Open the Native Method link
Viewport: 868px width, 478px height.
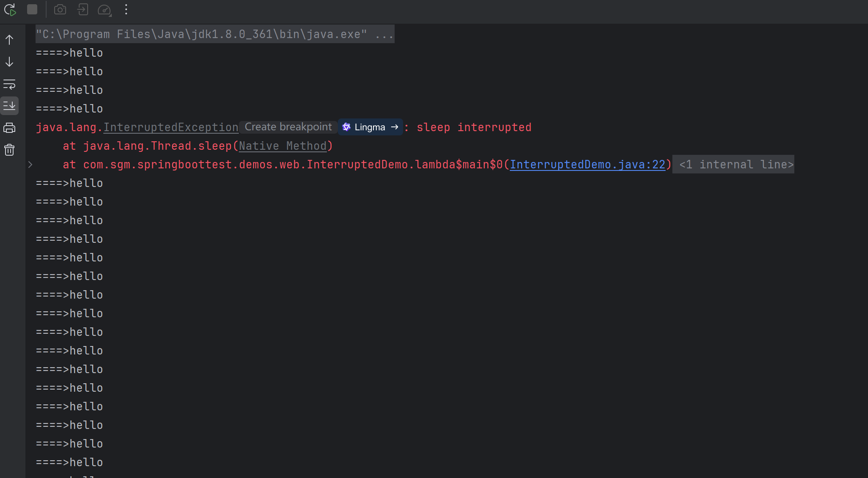(282, 146)
